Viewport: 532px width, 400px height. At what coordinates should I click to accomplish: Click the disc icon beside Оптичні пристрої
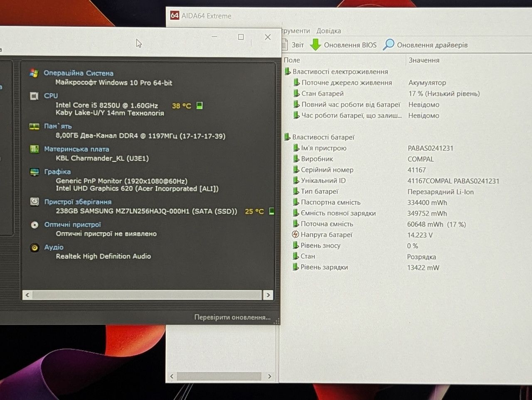coord(34,225)
